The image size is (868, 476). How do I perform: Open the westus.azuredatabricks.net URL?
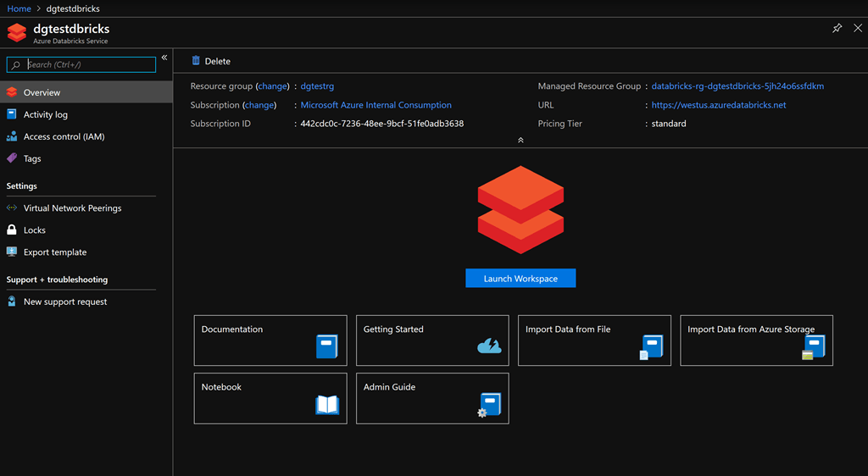[719, 105]
